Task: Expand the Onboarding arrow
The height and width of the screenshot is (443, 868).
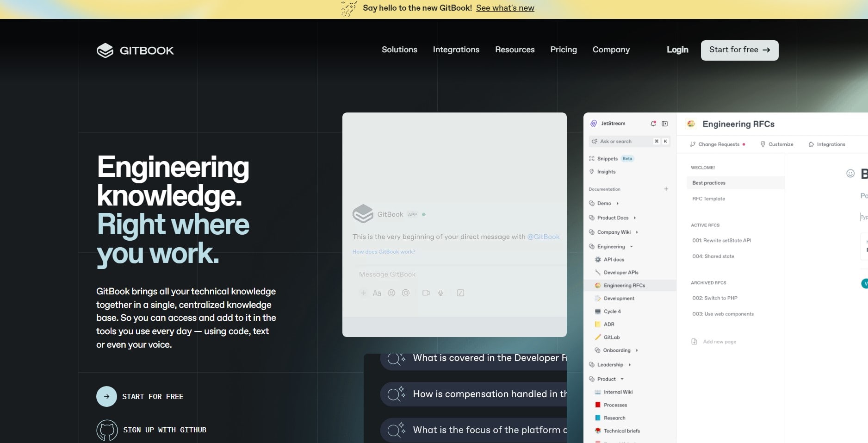Action: 637,350
